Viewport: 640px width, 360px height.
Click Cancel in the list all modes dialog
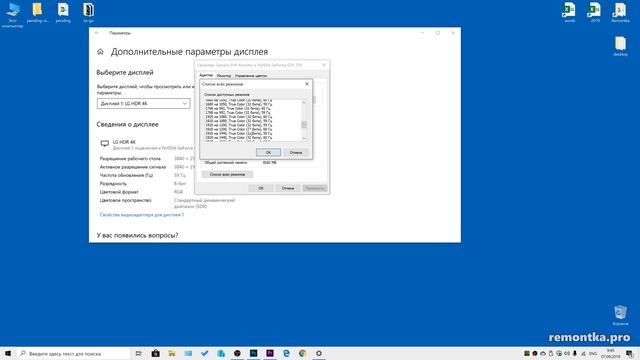pos(296,152)
